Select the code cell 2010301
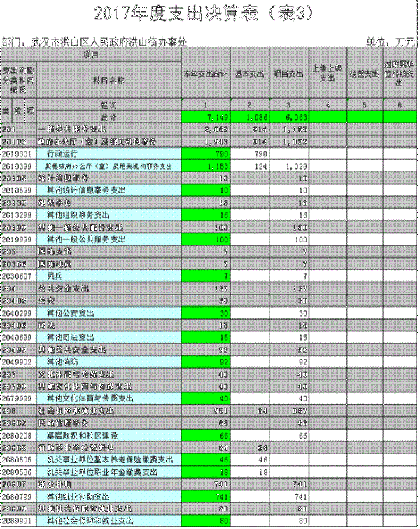The image size is (420, 529). point(18,153)
